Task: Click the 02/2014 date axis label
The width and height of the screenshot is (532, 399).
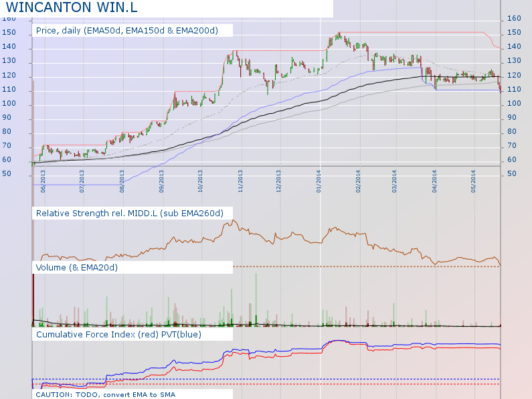Action: [358, 181]
